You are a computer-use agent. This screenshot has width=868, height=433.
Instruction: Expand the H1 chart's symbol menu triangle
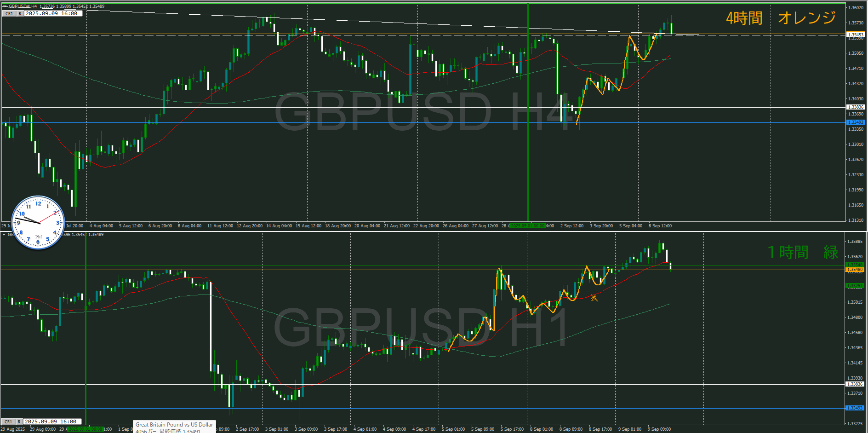pyautogui.click(x=4, y=235)
